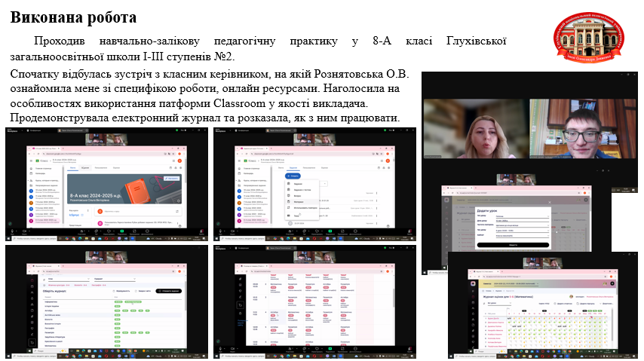Tick the Формувальність checkbox in the Оберіть журнал screenshot
Image resolution: width=644 pixels, height=361 pixels.
[114, 291]
